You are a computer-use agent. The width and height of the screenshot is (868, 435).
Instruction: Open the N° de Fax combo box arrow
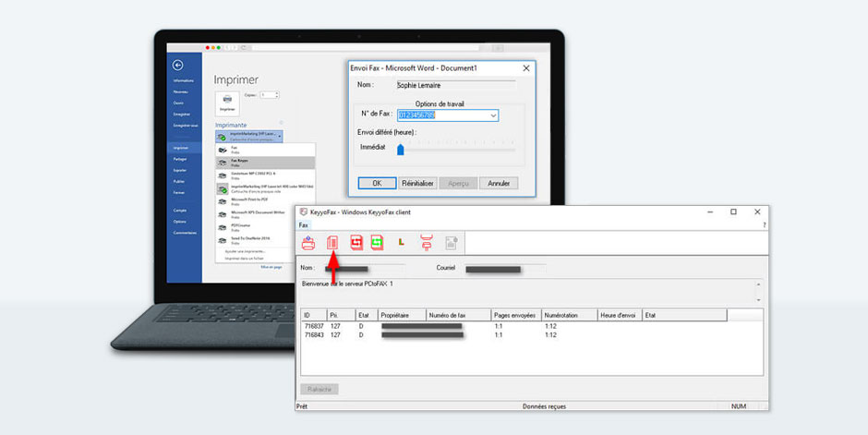[x=493, y=115]
